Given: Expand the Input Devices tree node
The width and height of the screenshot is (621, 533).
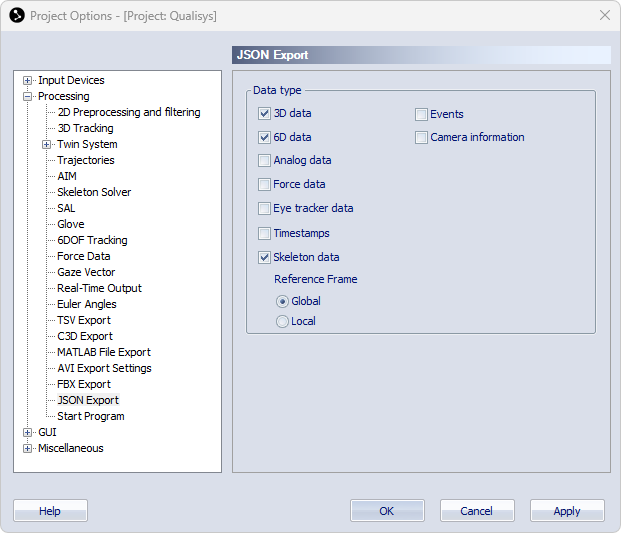Looking at the screenshot, I should point(27,80).
